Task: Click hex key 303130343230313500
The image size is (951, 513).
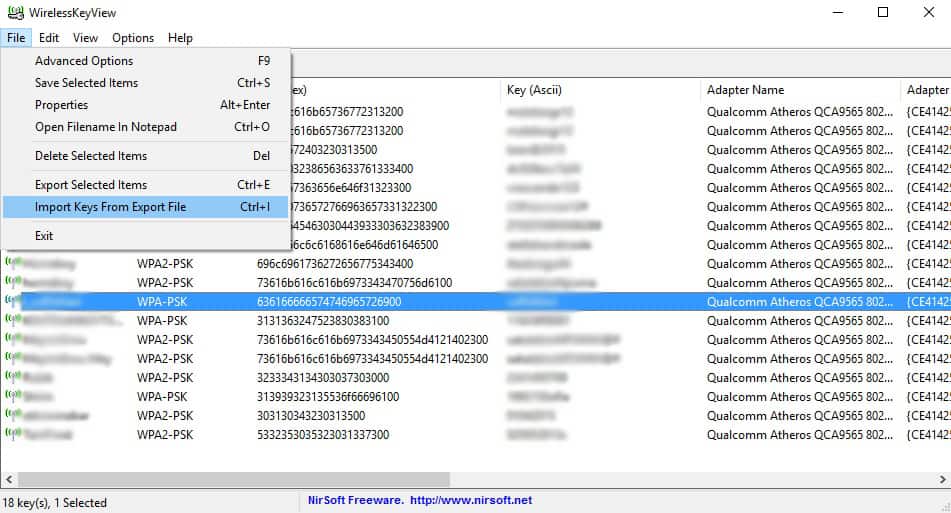Action: pos(311,416)
